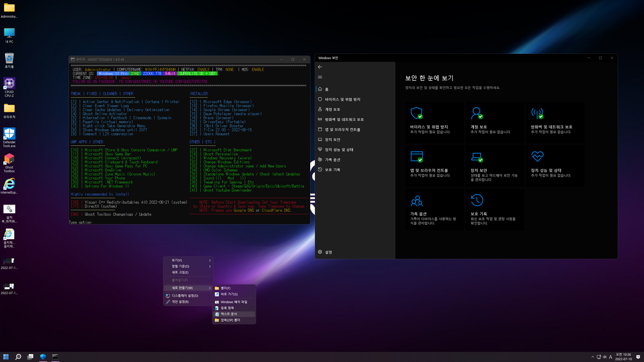Click Ghost Toolbox console title bar icon
Image resolution: width=644 pixels, height=362 pixels.
click(73, 60)
